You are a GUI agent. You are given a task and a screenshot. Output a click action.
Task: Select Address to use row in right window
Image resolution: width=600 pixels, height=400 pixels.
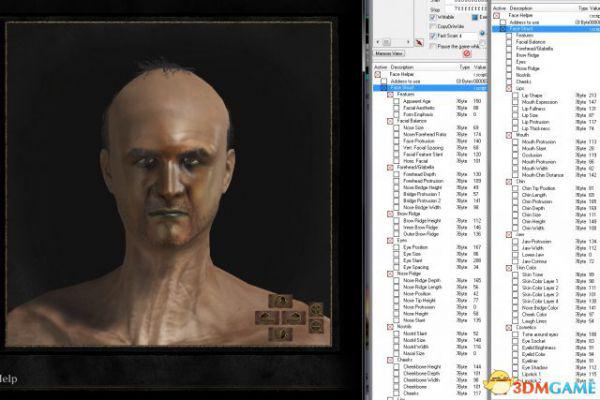(546, 22)
